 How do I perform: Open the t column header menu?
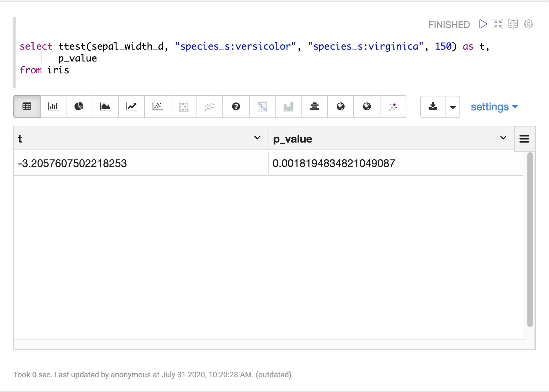[x=257, y=138]
